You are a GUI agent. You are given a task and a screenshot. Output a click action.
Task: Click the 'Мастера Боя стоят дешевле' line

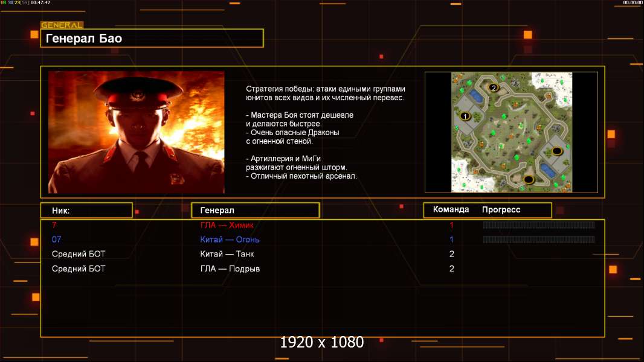point(300,115)
